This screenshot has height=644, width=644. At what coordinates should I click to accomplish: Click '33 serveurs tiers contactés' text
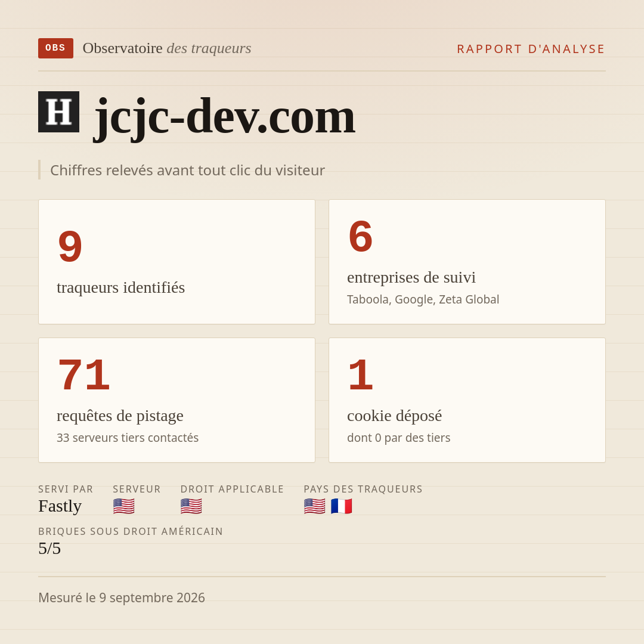click(x=128, y=438)
